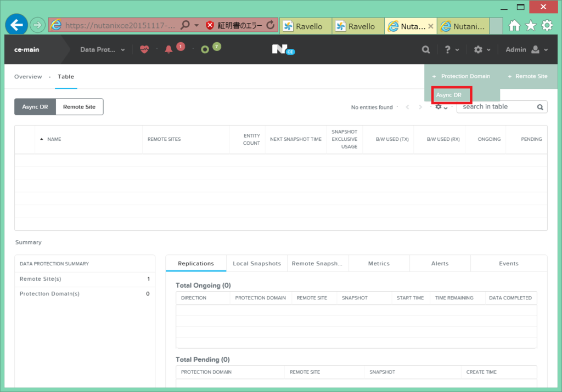Click the + Remote Site button
Image resolution: width=562 pixels, height=392 pixels.
click(527, 76)
